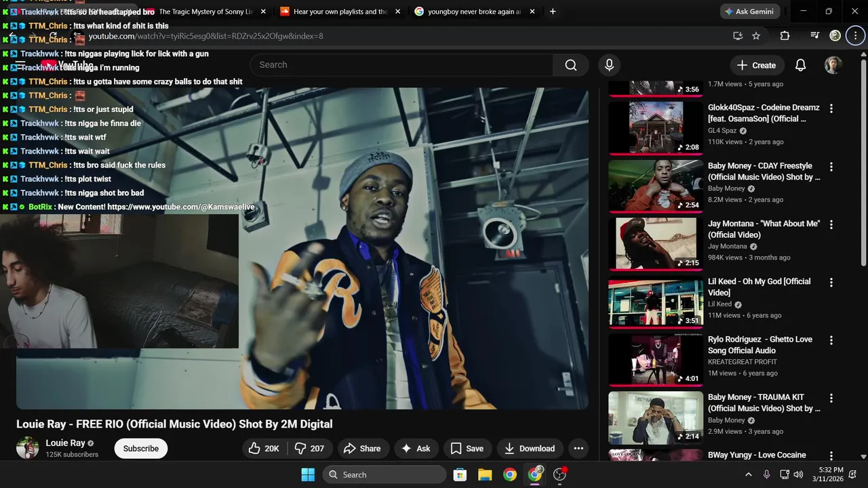
Task: Bookmark this page with star icon
Action: tap(756, 36)
